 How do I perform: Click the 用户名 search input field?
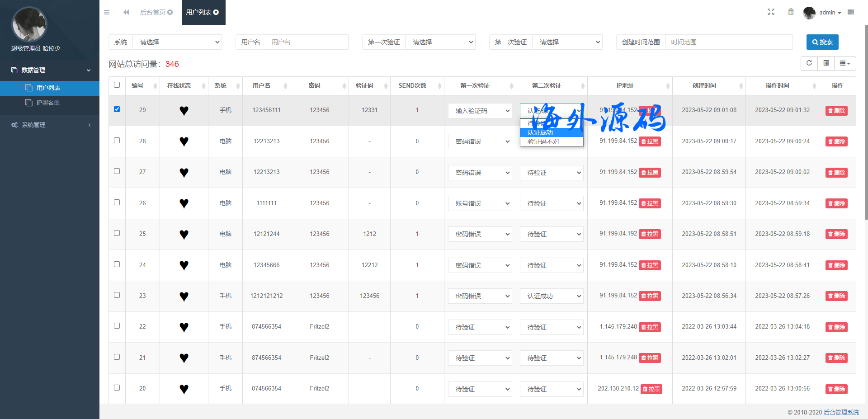click(x=307, y=42)
